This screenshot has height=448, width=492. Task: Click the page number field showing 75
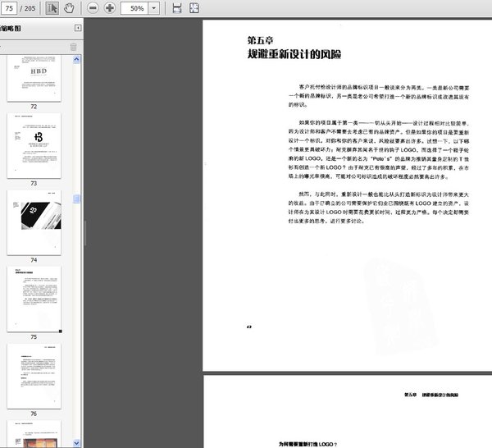(9, 8)
